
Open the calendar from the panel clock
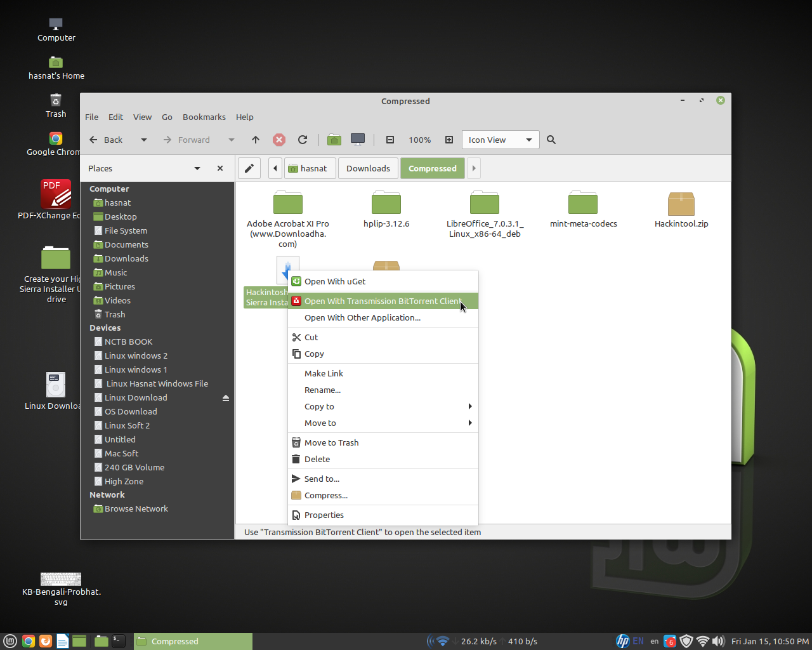click(x=770, y=641)
